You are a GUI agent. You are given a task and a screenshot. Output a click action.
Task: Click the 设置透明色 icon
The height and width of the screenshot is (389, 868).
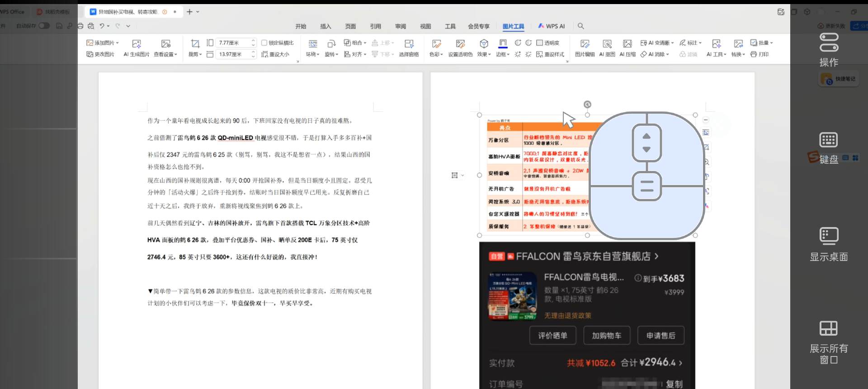[460, 44]
